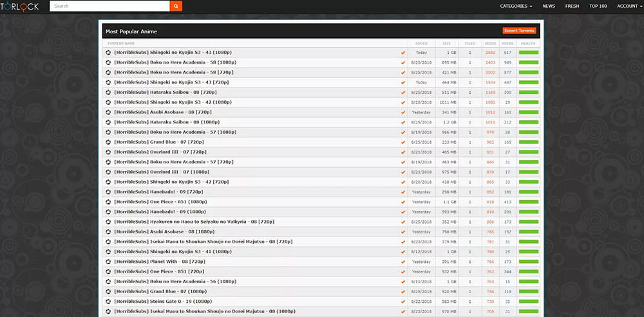Click the 8/12/2018 added date cell

421,252
